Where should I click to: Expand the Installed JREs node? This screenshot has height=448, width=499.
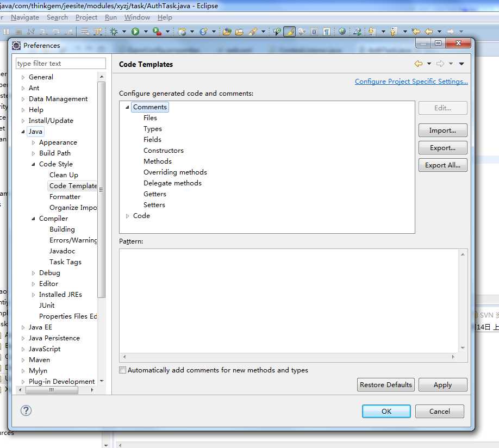point(33,295)
